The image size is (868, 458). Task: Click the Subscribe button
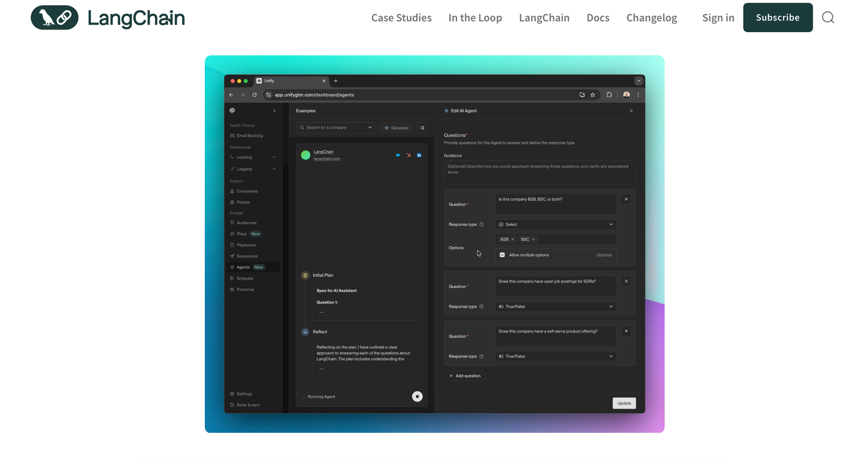pyautogui.click(x=778, y=17)
